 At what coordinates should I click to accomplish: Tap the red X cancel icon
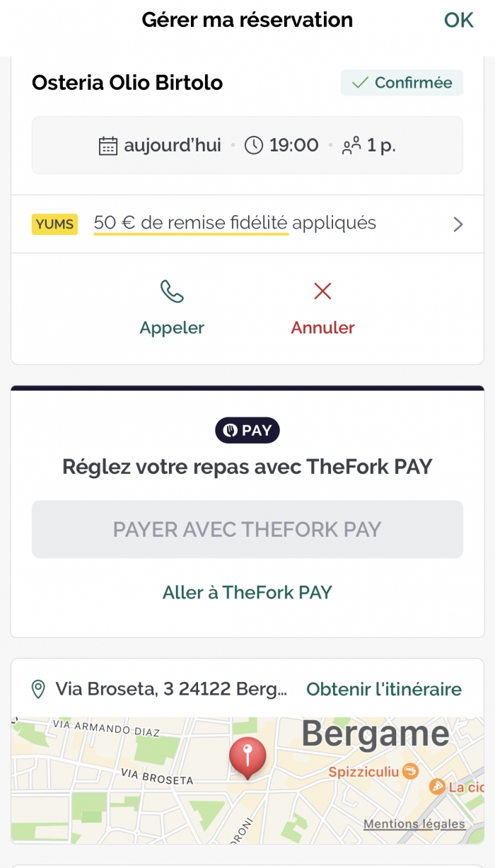point(322,291)
